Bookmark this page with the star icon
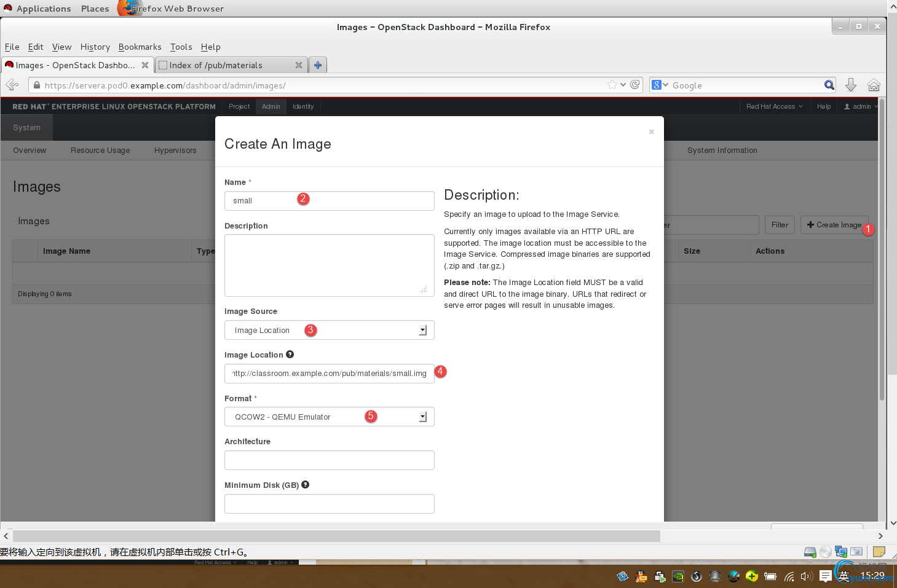The image size is (897, 588). click(x=612, y=85)
